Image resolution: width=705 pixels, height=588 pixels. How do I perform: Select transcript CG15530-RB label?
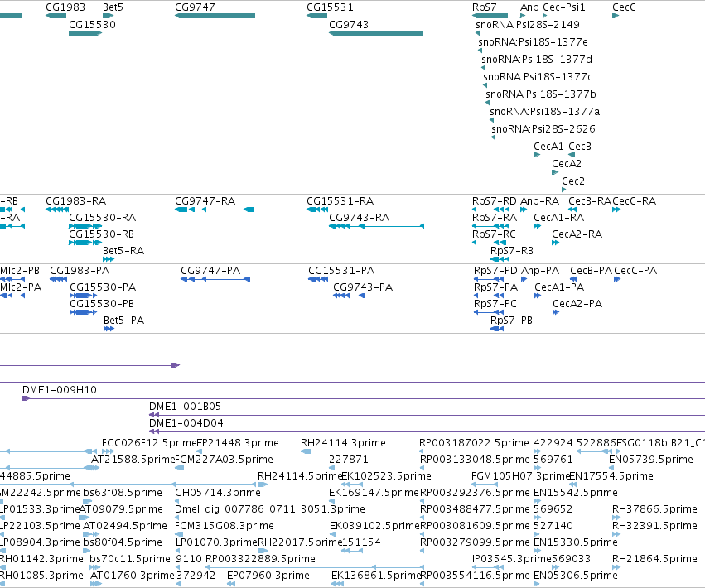coord(102,234)
